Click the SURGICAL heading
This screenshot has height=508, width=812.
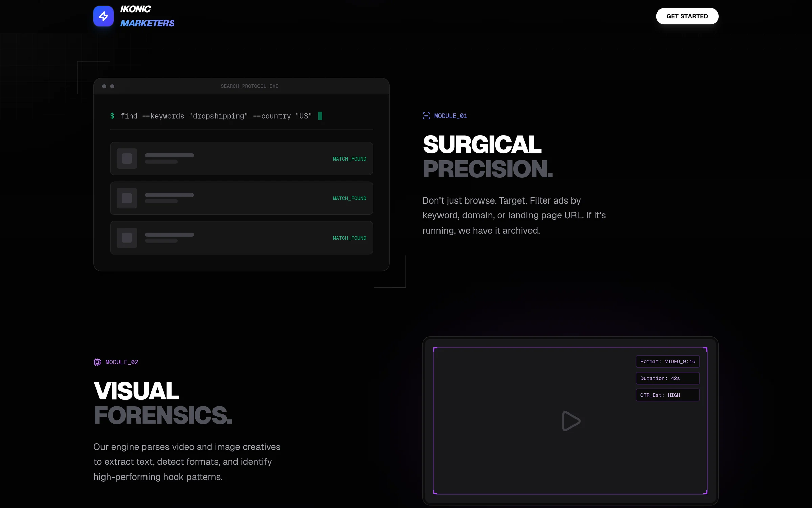tap(482, 144)
